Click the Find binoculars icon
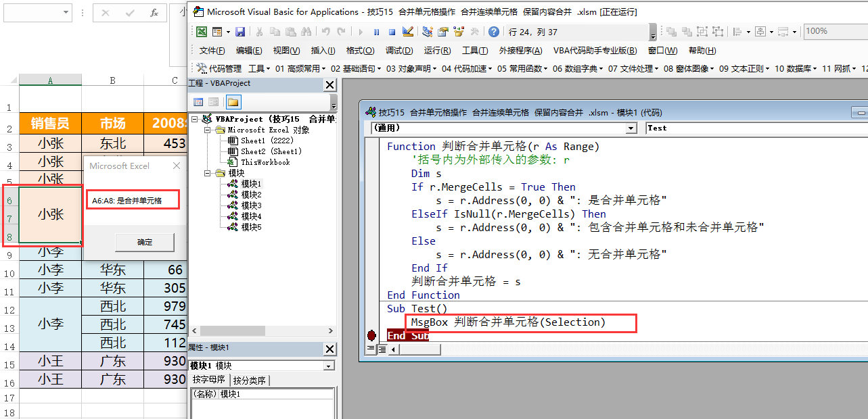The width and height of the screenshot is (868, 419). pyautogui.click(x=306, y=32)
